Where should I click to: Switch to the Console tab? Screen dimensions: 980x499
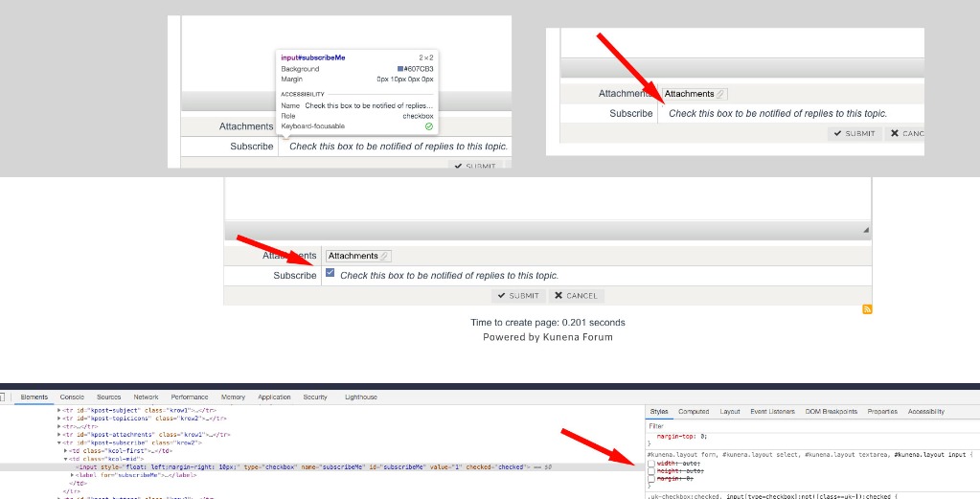(x=72, y=397)
